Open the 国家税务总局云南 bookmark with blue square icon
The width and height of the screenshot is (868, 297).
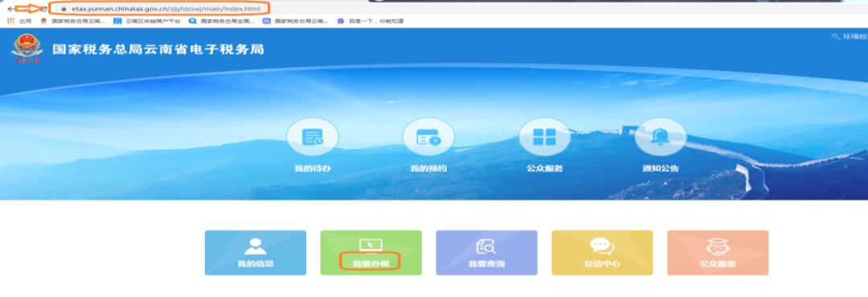[x=296, y=21]
